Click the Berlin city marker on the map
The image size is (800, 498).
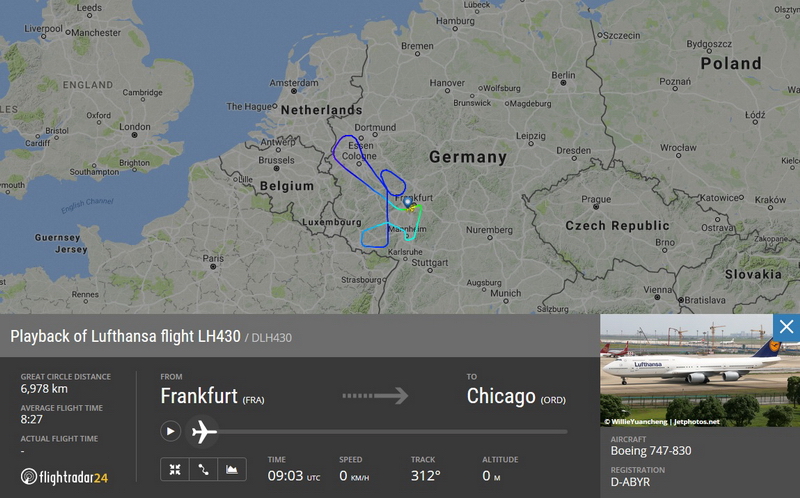[x=563, y=82]
